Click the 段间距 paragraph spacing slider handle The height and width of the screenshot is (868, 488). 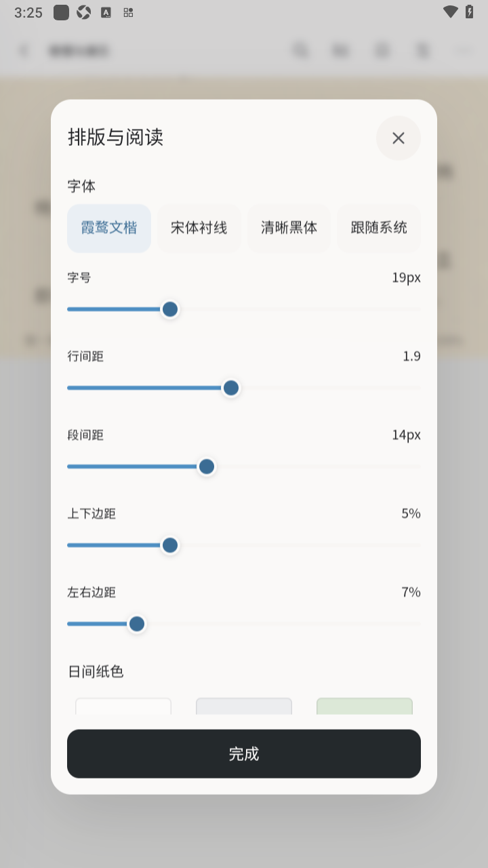[207, 467]
